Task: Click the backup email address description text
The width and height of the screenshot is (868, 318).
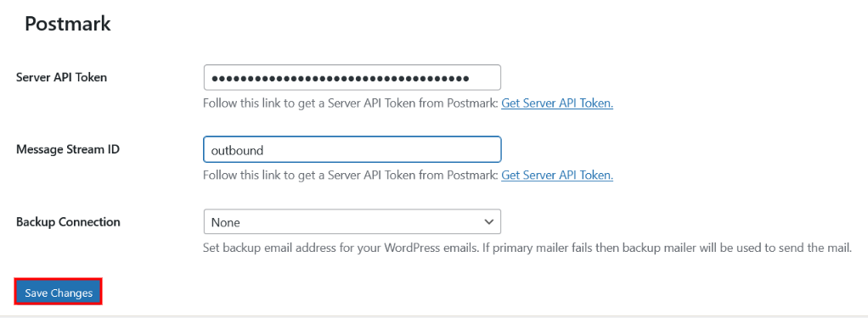Action: 527,248
